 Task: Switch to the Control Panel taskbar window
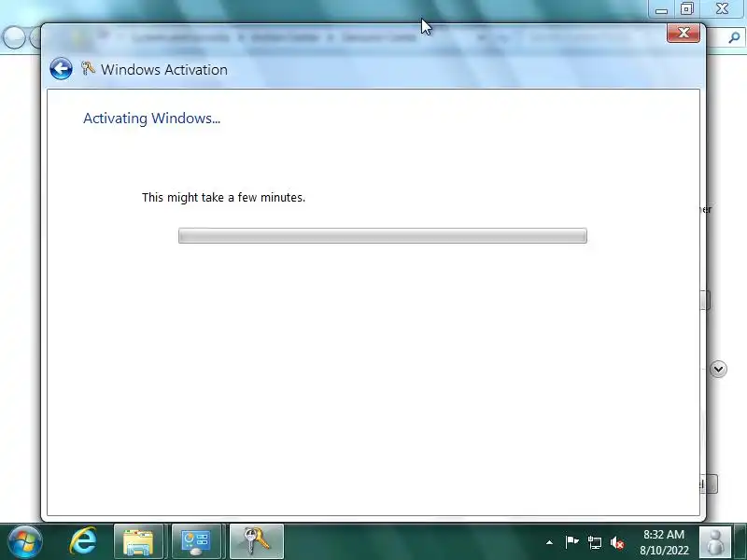[196, 541]
